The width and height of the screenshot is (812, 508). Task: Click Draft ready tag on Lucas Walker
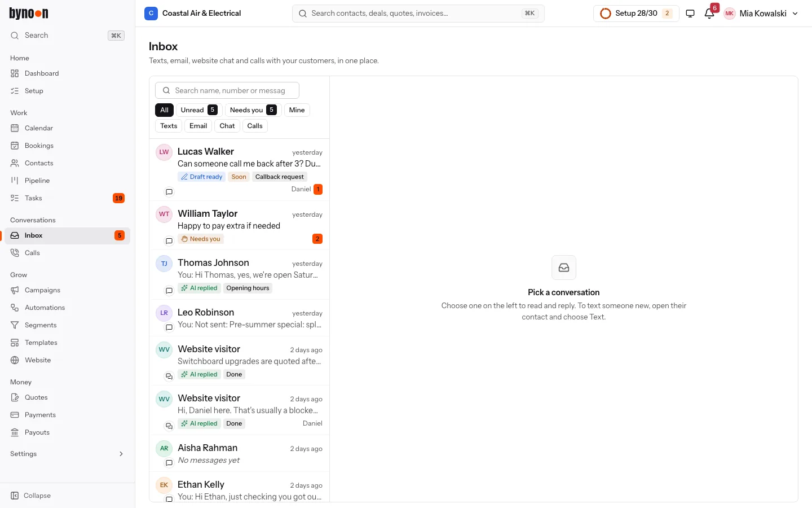tap(201, 177)
